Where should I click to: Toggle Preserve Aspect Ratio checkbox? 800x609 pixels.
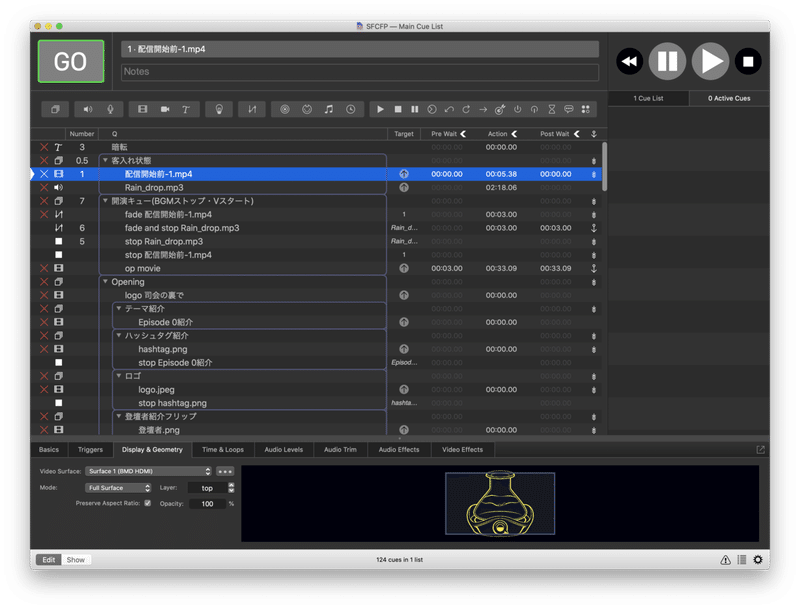click(x=147, y=503)
